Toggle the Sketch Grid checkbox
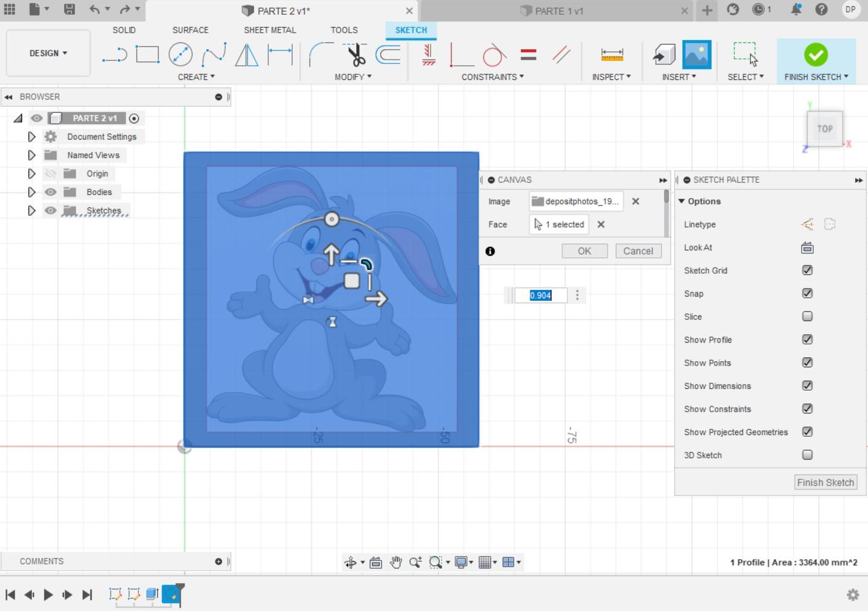This screenshot has width=868, height=611. tap(807, 270)
